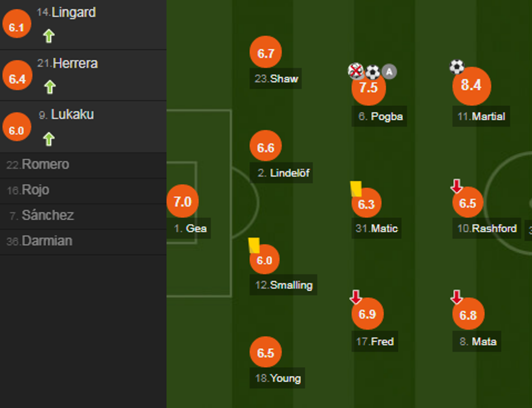532x408 pixels.
Task: Click Rashford's red substituted-off arrow
Action: pos(457,187)
